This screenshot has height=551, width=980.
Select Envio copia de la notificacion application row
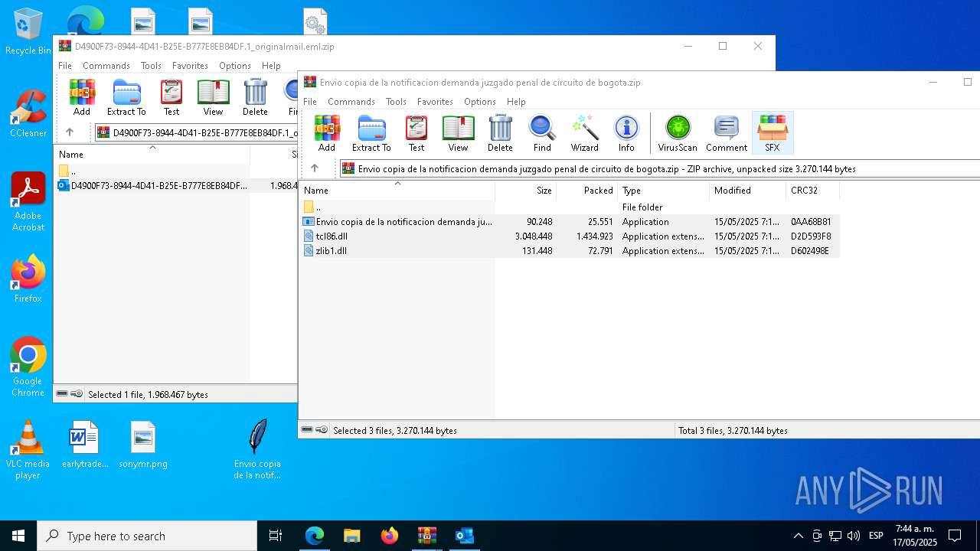point(570,222)
